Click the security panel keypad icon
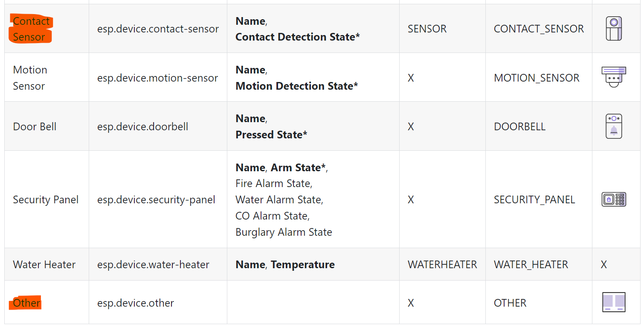 click(614, 199)
